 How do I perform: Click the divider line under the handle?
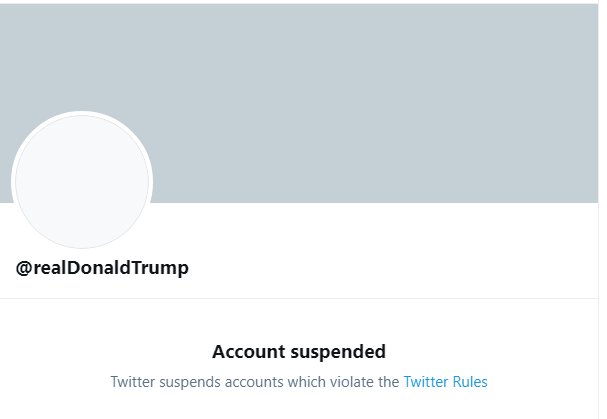pyautogui.click(x=299, y=299)
